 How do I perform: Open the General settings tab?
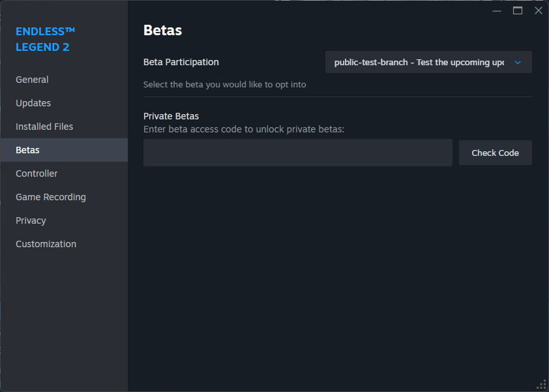pos(32,80)
